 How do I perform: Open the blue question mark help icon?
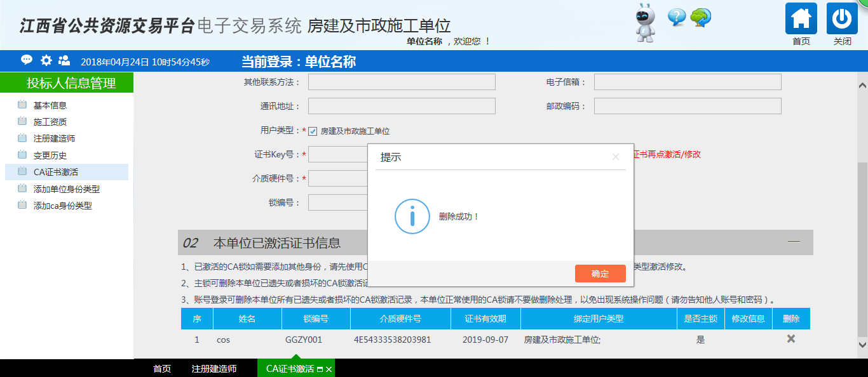click(x=677, y=17)
